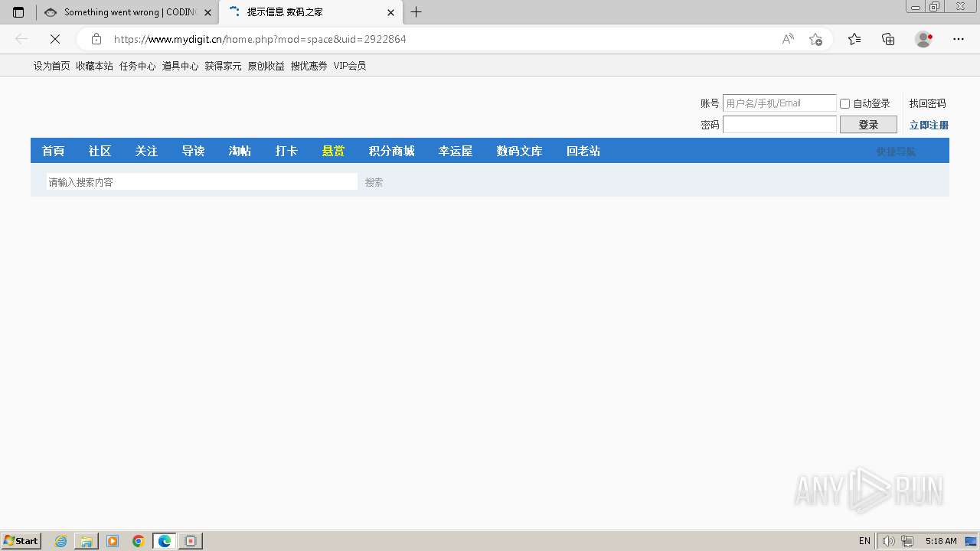Focus the 账号 username field
The width and height of the screenshot is (980, 551).
click(x=779, y=103)
